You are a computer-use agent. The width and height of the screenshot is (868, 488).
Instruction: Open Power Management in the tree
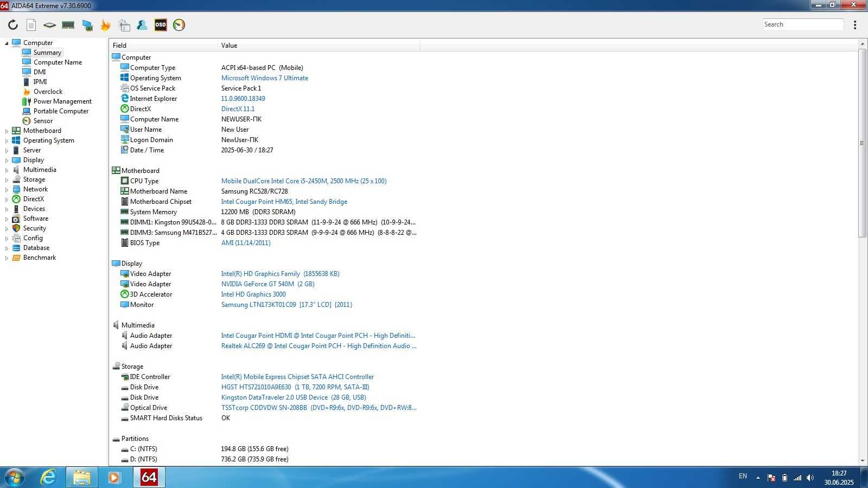[x=62, y=101]
